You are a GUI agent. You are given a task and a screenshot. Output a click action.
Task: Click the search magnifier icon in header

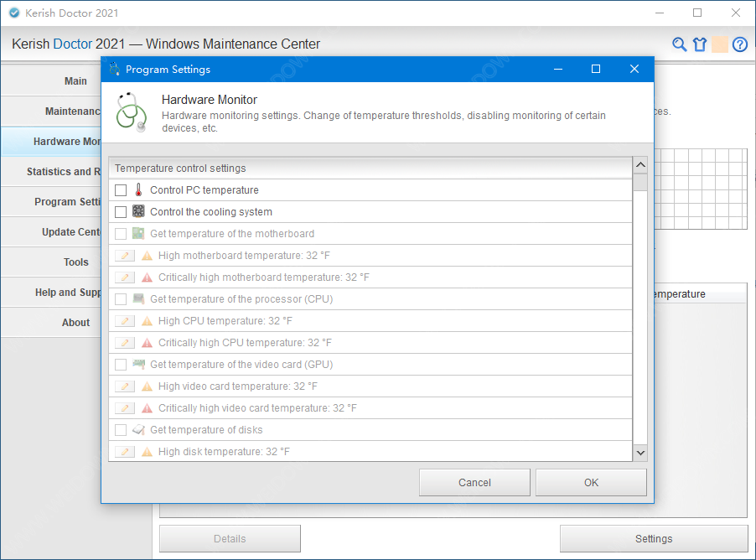[680, 44]
